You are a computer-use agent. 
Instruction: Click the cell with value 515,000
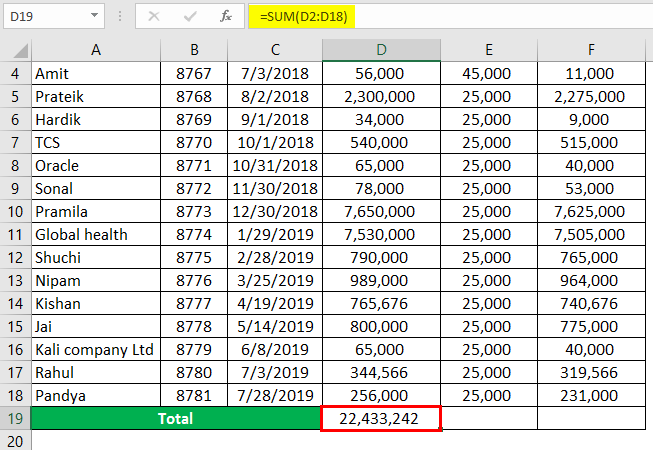click(591, 142)
